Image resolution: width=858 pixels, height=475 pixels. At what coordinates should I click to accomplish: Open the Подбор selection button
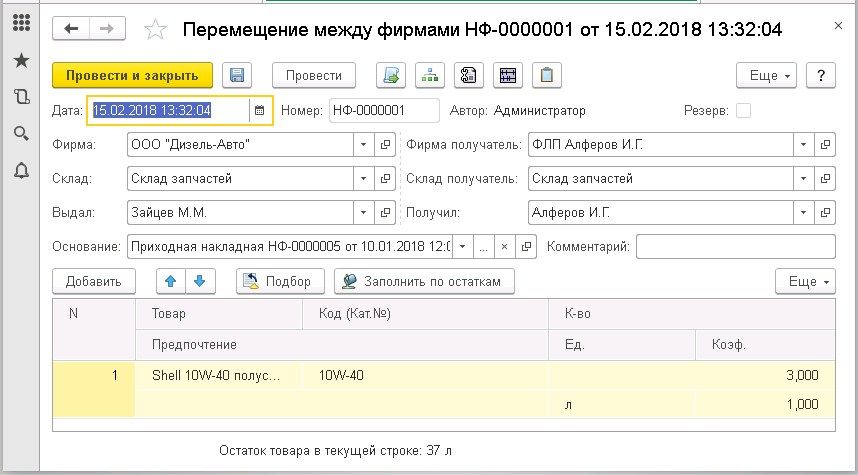tap(280, 281)
